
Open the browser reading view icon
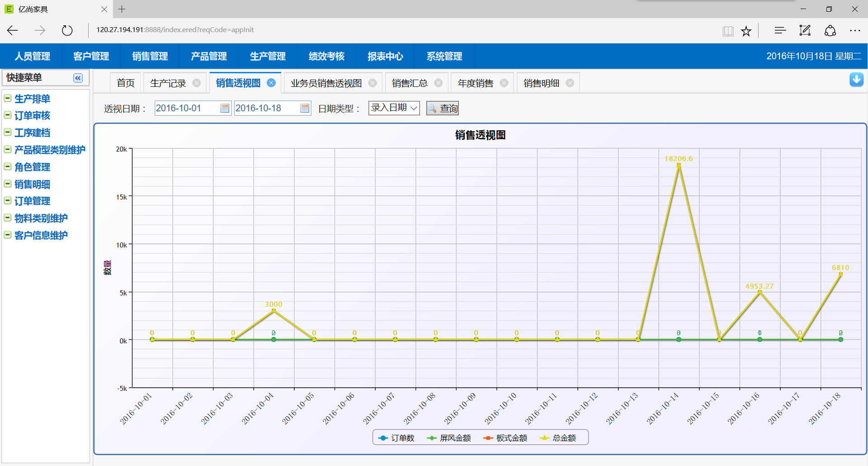click(x=728, y=31)
